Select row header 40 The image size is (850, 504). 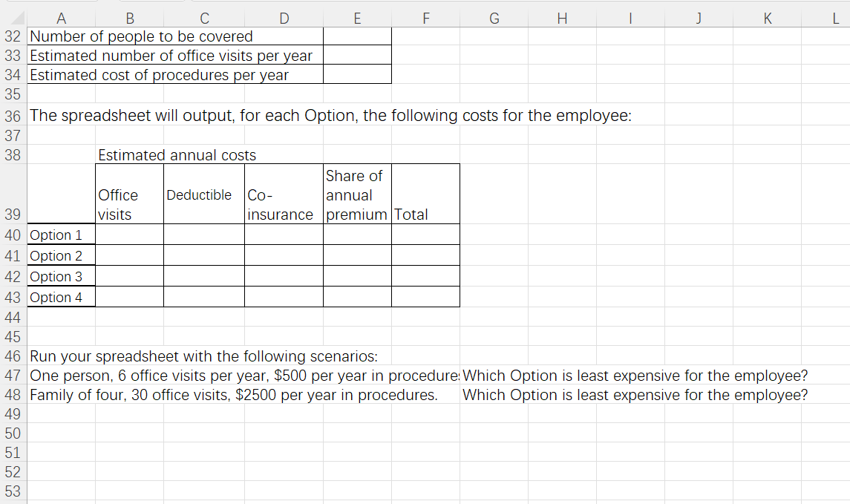(x=12, y=234)
